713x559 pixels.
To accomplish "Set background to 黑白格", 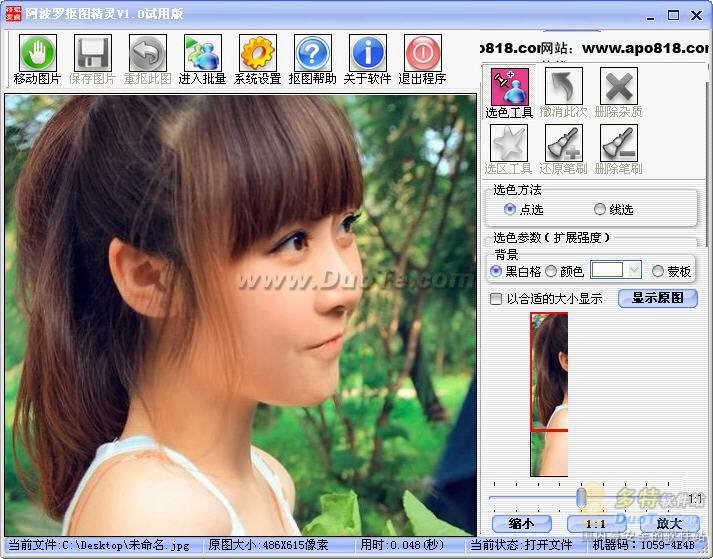I will pyautogui.click(x=516, y=272).
